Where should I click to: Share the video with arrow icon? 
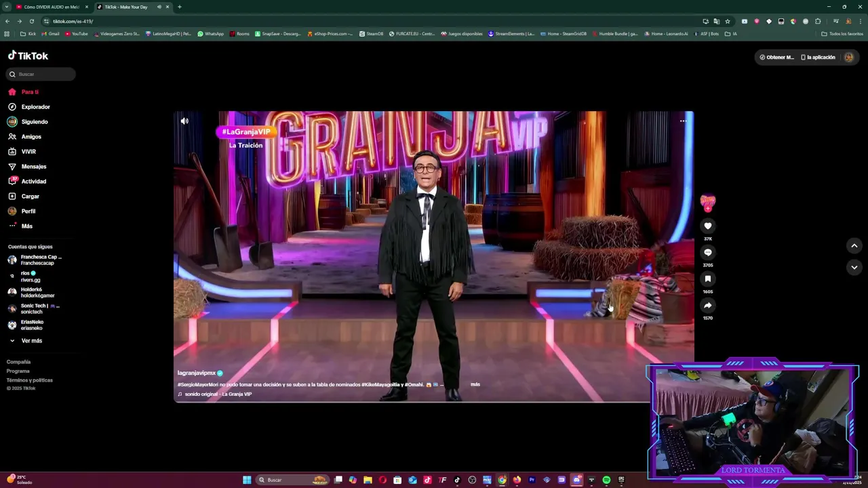708,306
